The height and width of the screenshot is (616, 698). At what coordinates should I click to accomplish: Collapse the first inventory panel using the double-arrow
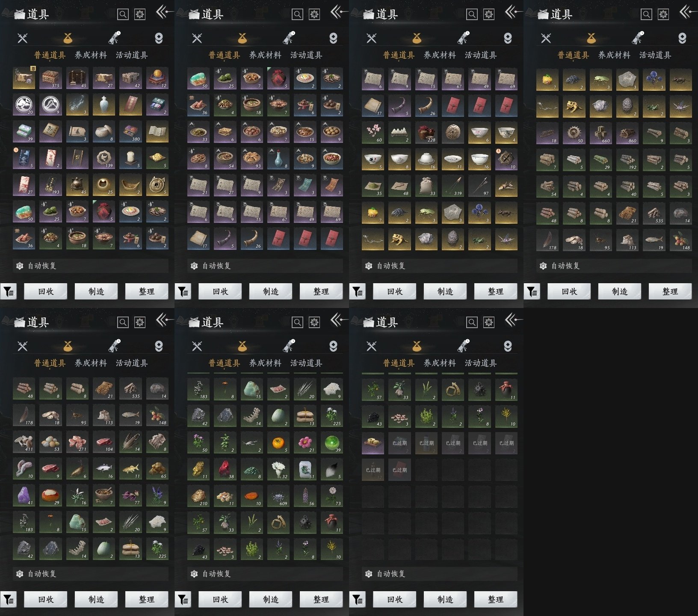coord(164,12)
